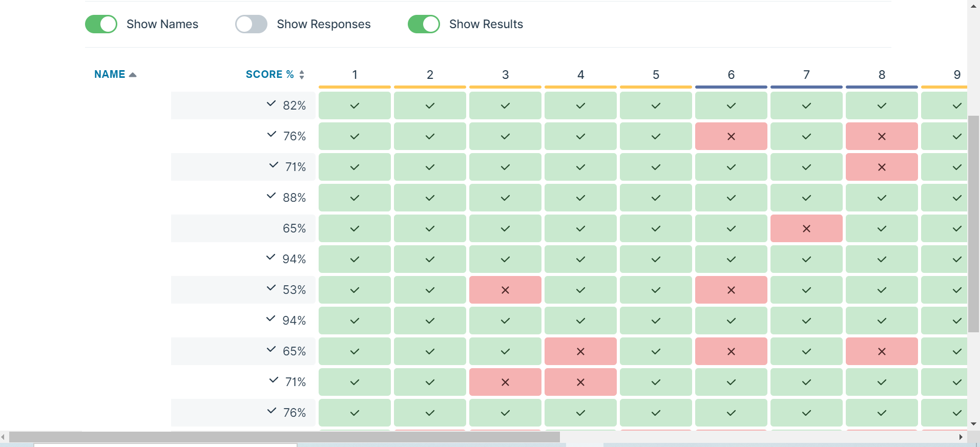
Task: Click the sort arrow next to NAME
Action: 133,74
